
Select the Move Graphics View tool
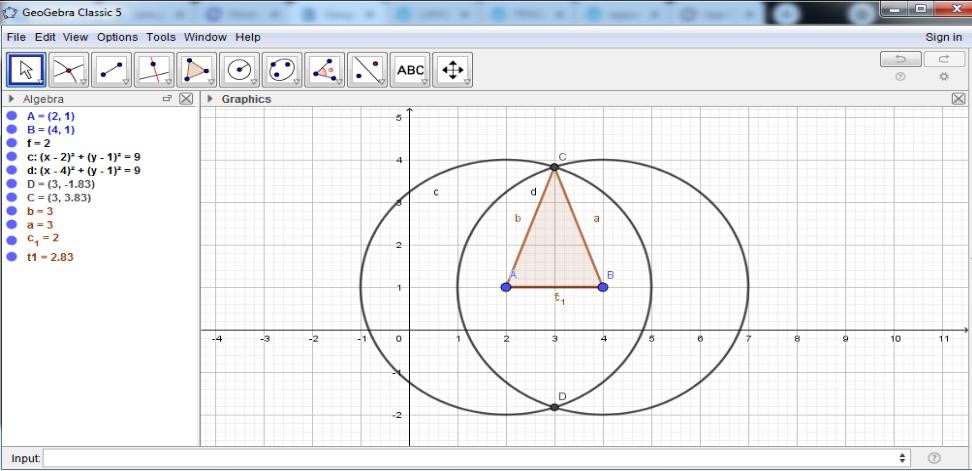coord(452,70)
